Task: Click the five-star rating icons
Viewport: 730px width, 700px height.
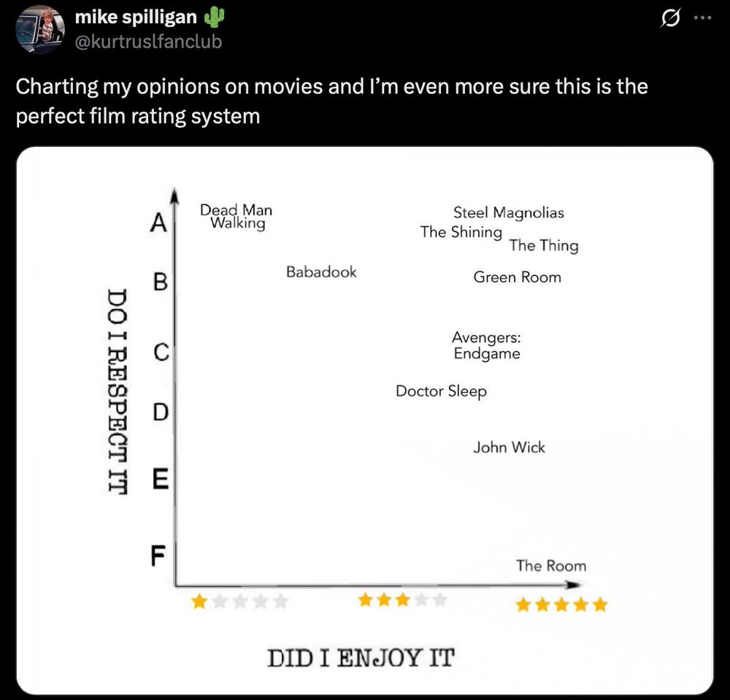Action: pos(562,604)
